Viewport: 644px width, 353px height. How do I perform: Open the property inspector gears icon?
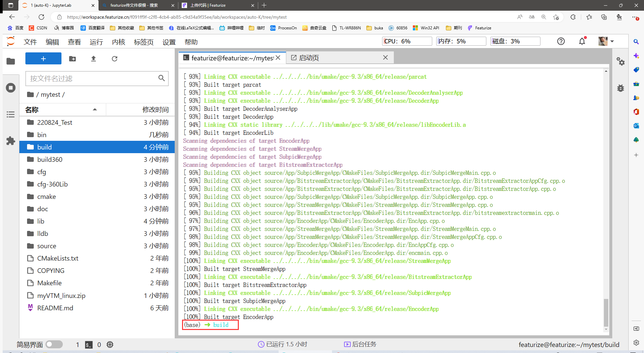(621, 61)
